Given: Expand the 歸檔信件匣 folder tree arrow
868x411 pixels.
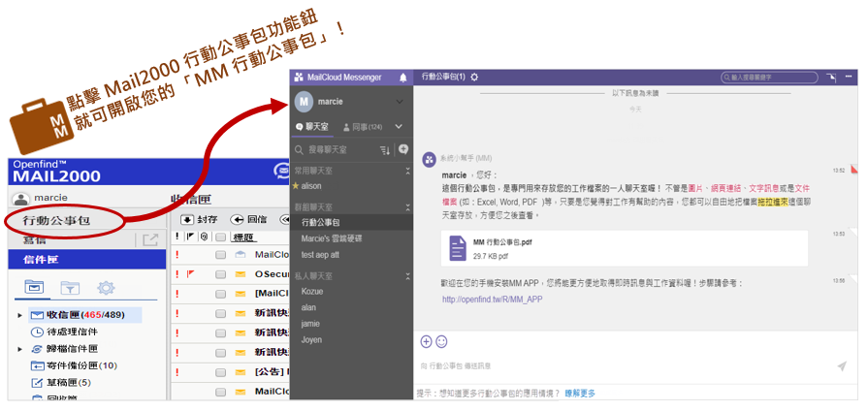Looking at the screenshot, I should 20,349.
